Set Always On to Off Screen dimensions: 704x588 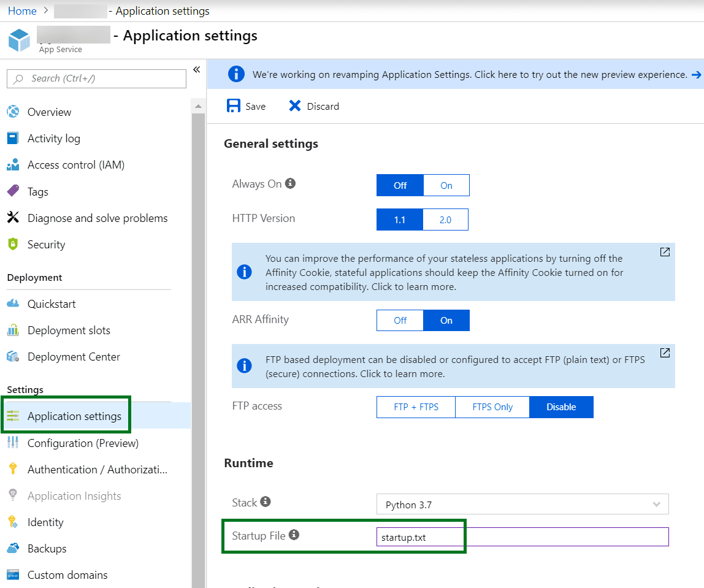coord(400,185)
